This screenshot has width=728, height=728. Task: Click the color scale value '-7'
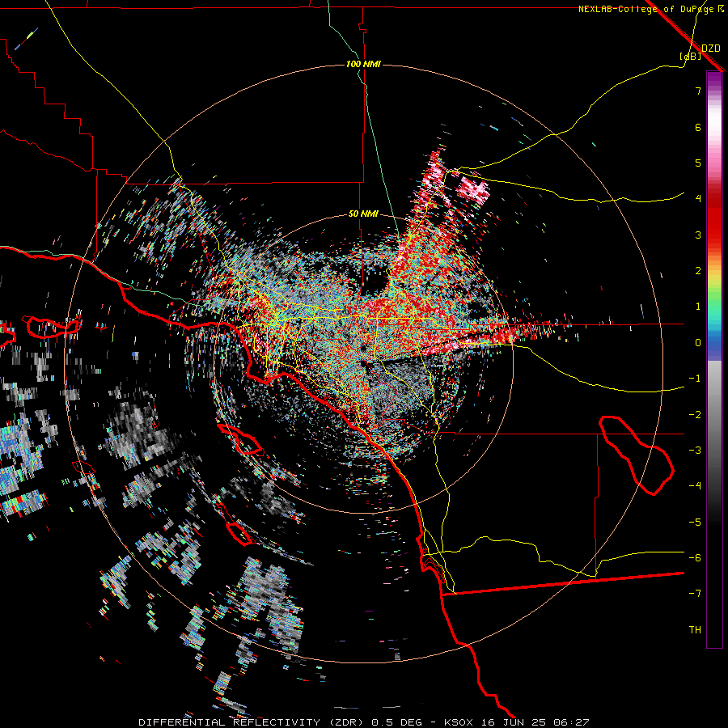click(x=695, y=594)
